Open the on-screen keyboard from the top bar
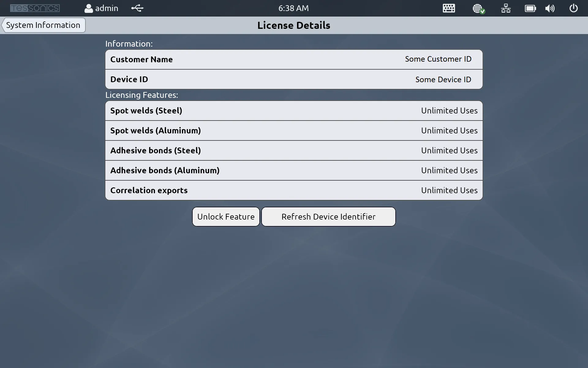The height and width of the screenshot is (368, 588). [x=448, y=8]
